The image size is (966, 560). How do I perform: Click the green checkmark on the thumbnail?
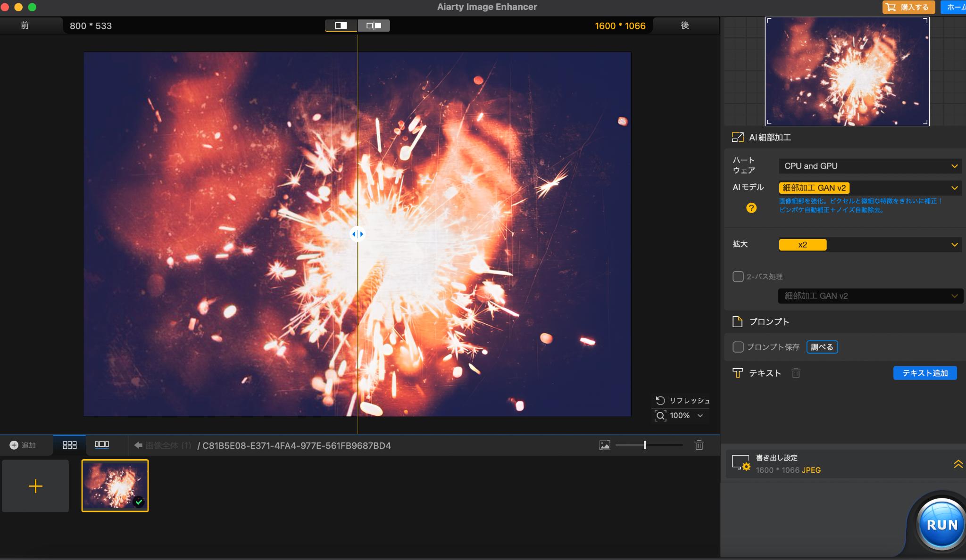[x=139, y=502]
